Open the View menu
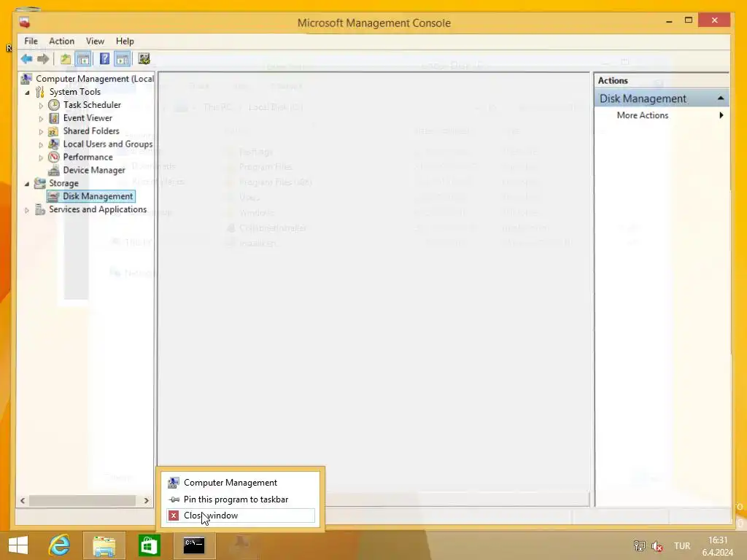The image size is (747, 560). coord(95,41)
